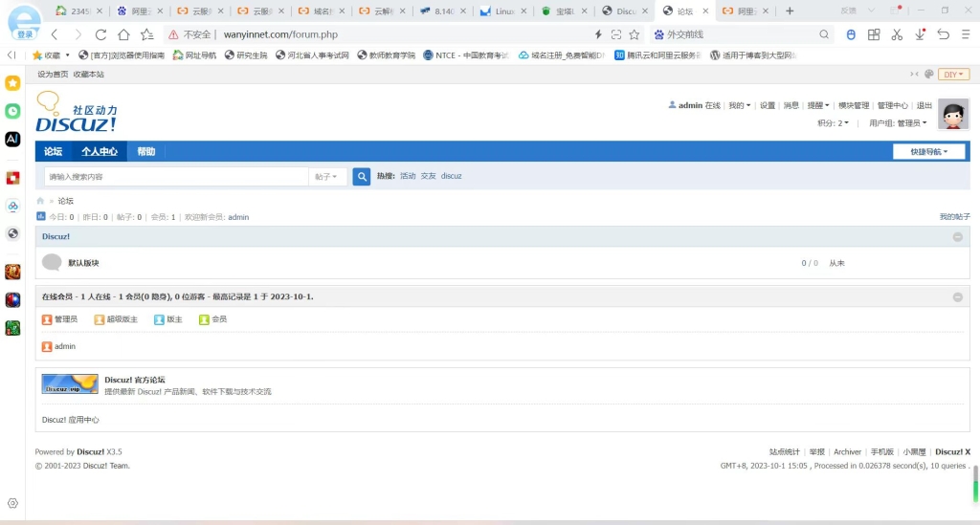
Task: Open the 站点统计 footer link
Action: click(x=785, y=452)
